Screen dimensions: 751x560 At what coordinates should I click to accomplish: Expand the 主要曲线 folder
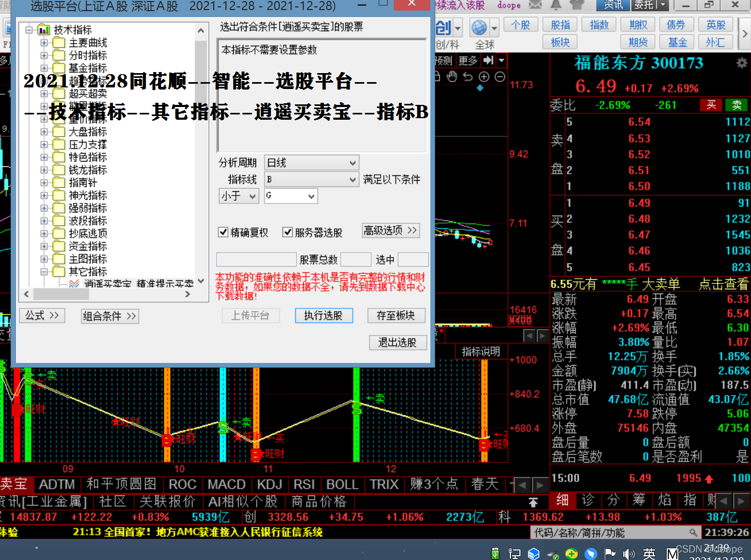tap(45, 42)
